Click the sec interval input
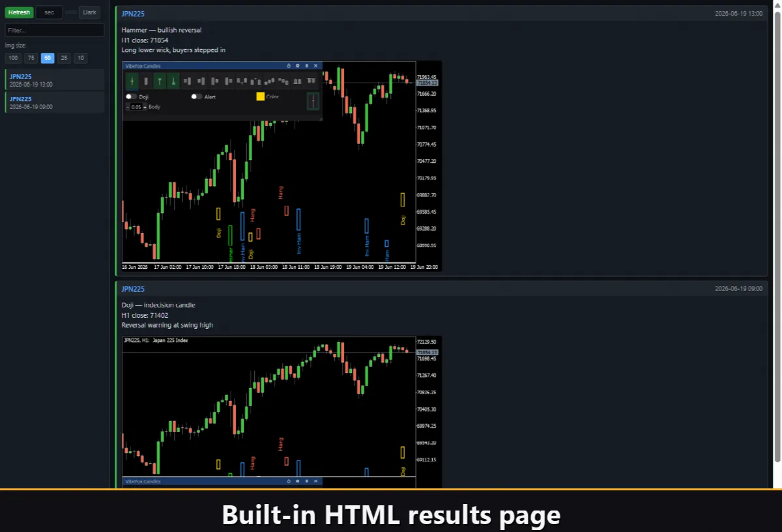The image size is (782, 532). 50,12
